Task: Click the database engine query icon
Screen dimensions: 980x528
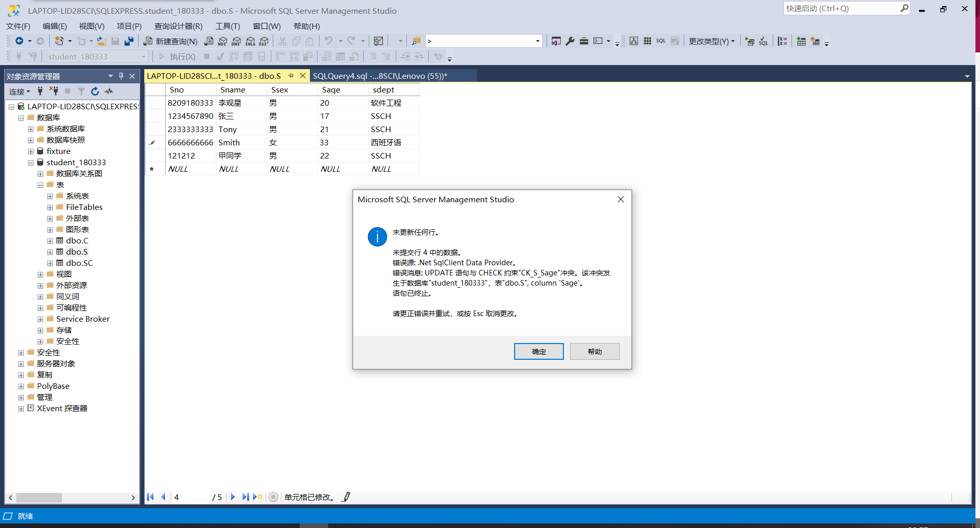Action: click(x=209, y=41)
